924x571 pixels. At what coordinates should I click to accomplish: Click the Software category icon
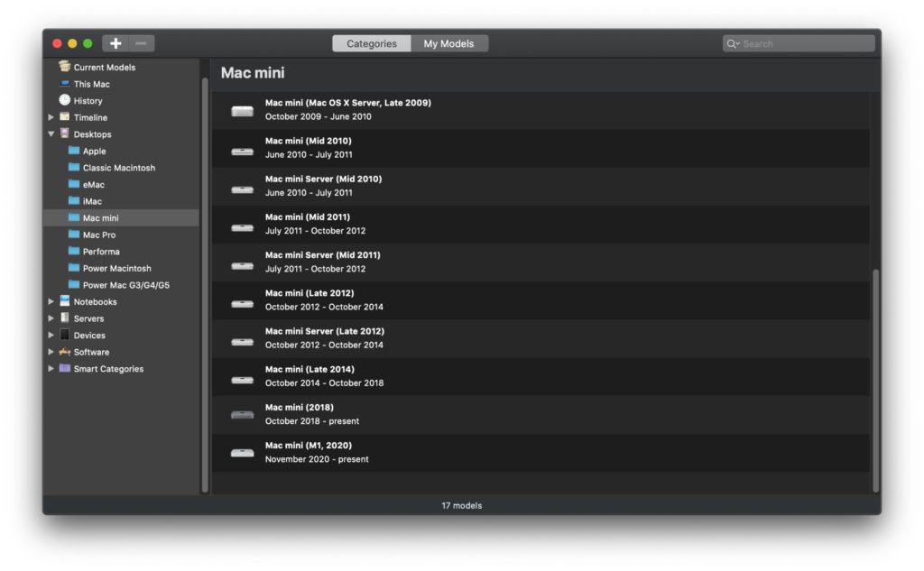click(64, 351)
